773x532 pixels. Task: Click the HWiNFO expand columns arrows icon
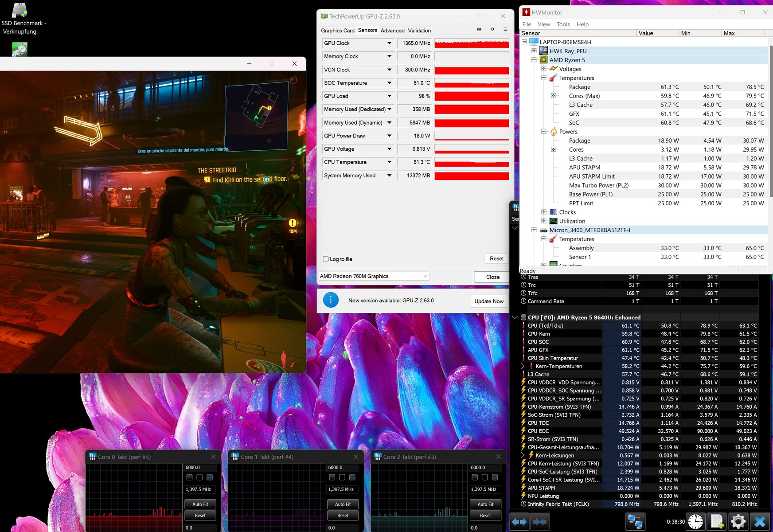coord(519,522)
